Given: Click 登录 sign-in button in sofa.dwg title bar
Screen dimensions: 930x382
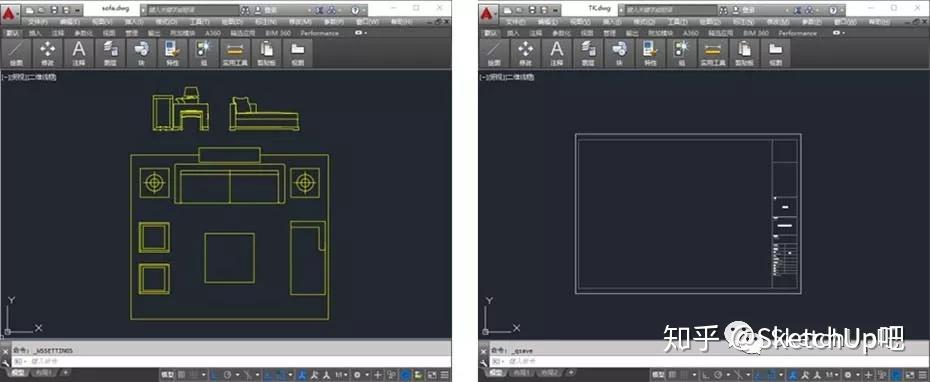Looking at the screenshot, I should point(269,10).
